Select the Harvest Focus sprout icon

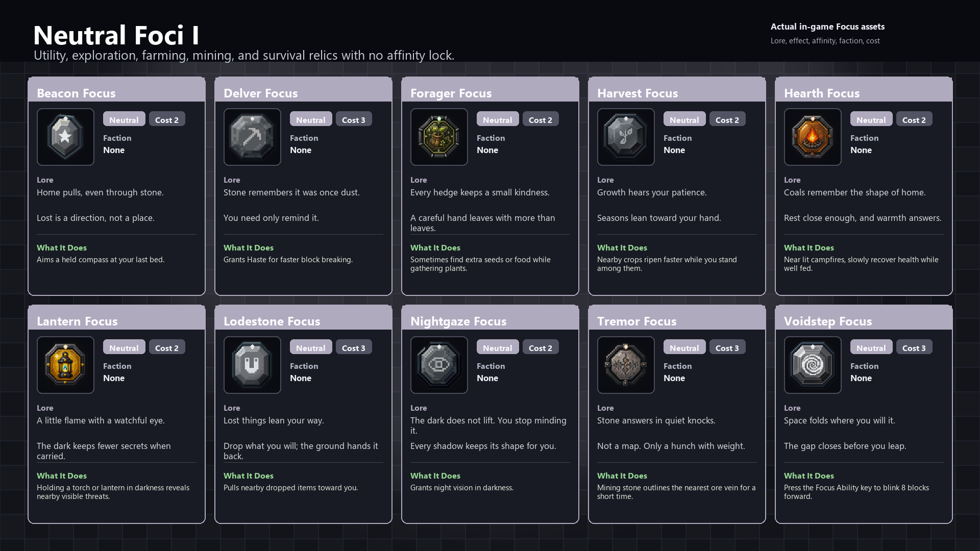pos(626,137)
